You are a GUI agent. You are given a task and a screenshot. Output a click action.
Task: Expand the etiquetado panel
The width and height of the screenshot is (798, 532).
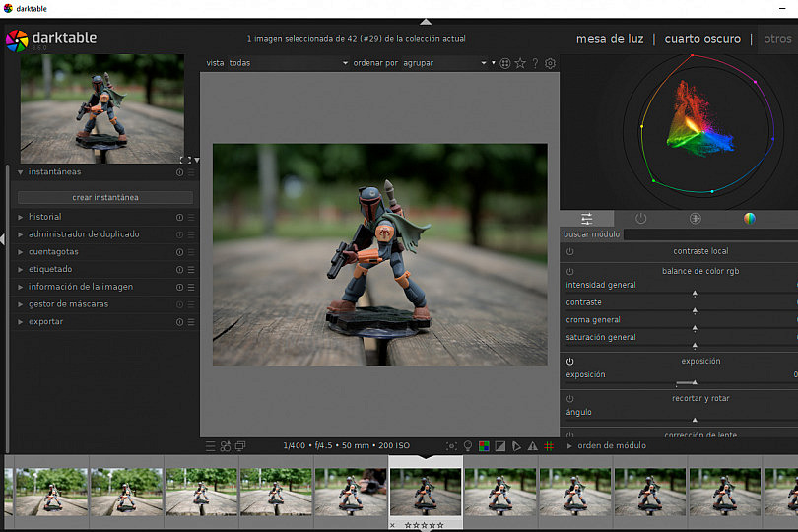tap(21, 270)
